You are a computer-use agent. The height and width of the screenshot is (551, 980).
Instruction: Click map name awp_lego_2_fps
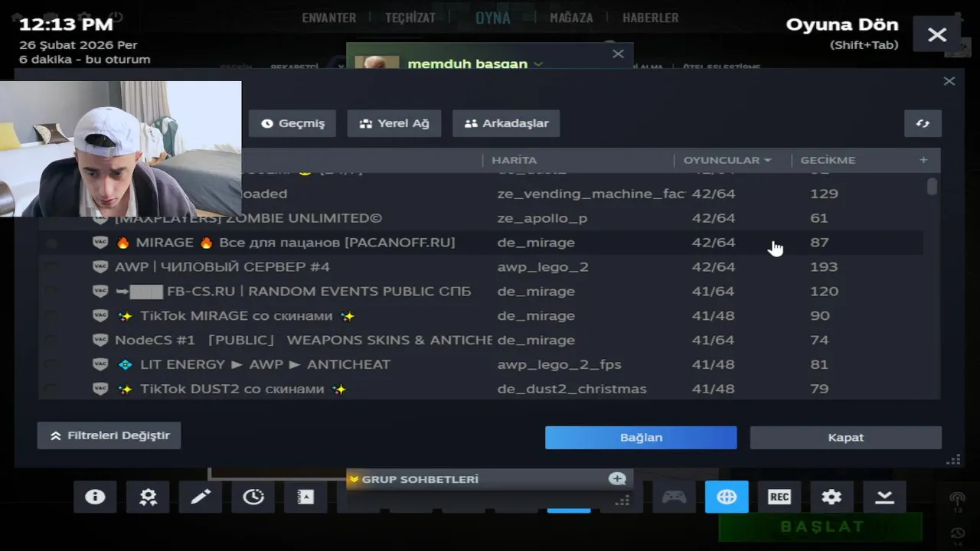559,364
